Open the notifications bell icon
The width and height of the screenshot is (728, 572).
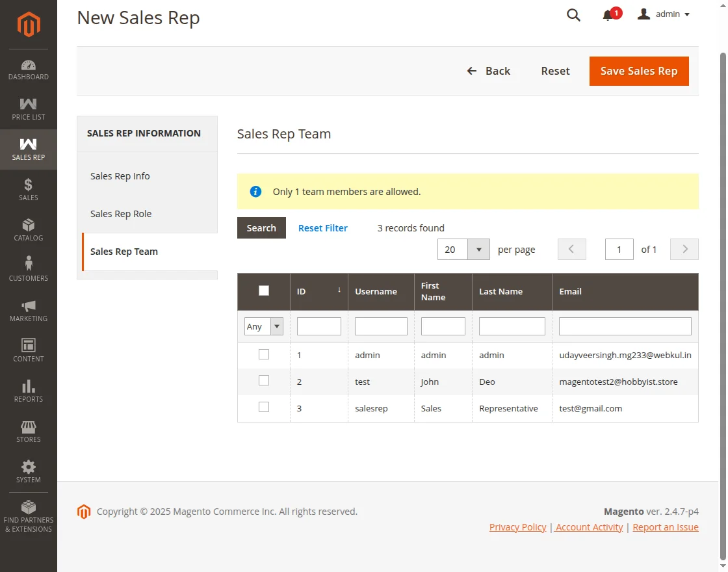click(x=608, y=15)
